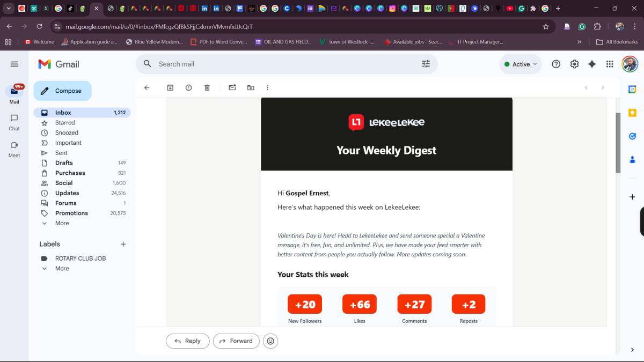The width and height of the screenshot is (644, 362).
Task: Open All Bookmarks folder
Action: 617,42
